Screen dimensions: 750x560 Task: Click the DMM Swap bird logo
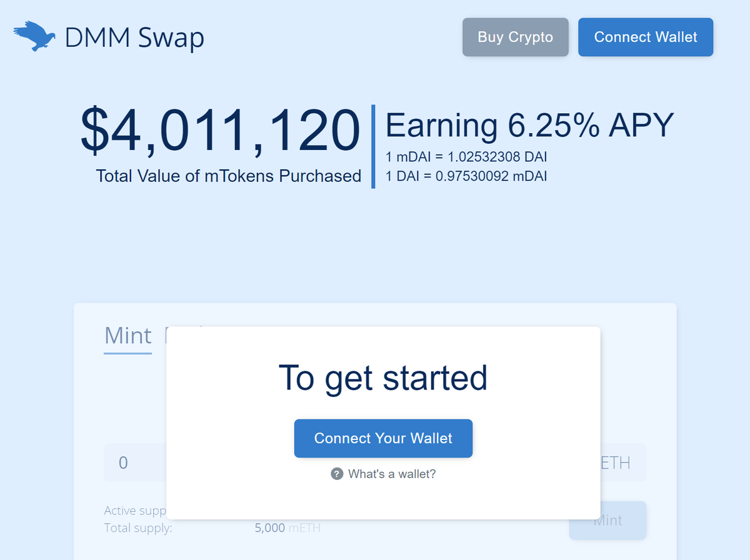(34, 36)
